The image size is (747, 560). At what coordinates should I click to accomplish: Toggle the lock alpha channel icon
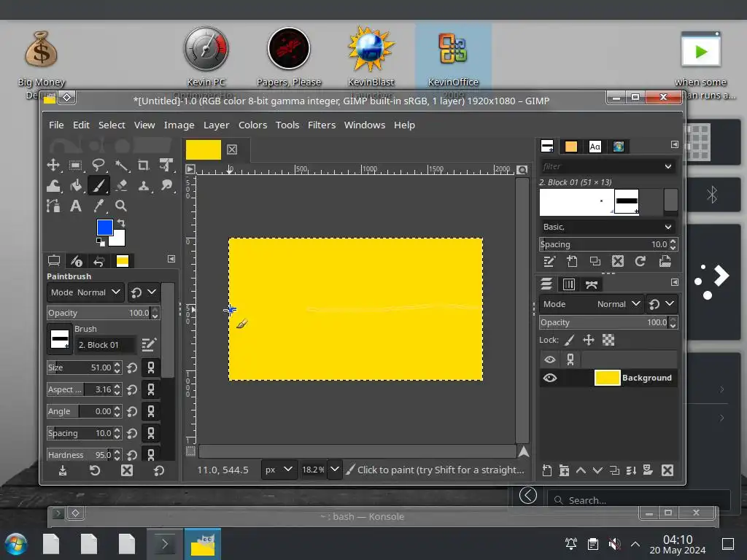pyautogui.click(x=608, y=340)
